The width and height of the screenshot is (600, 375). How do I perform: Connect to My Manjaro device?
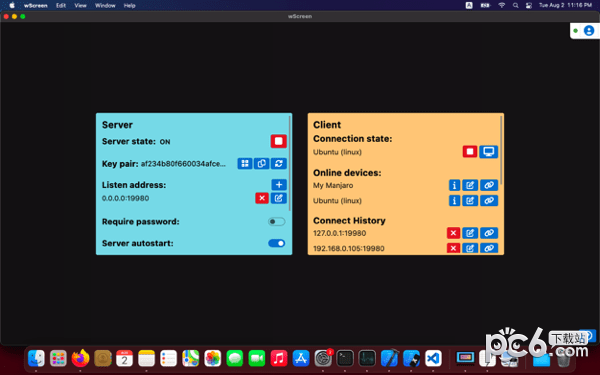point(489,185)
